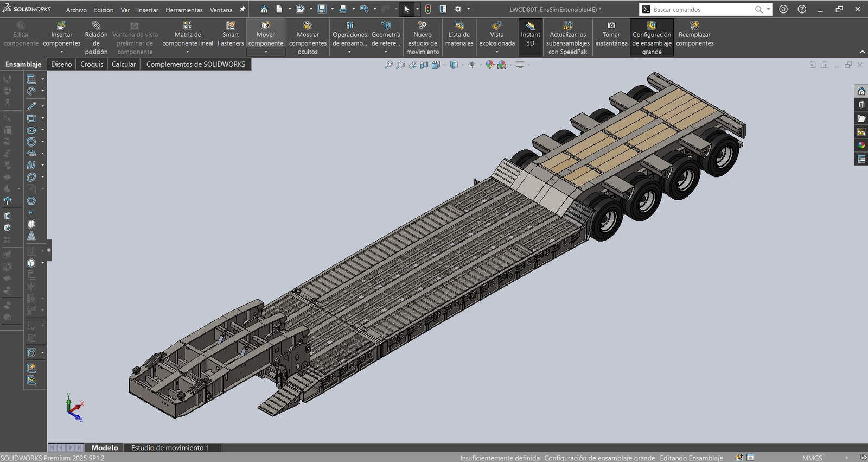This screenshot has width=868, height=462.
Task: Save the assembly with floppy disk icon
Action: pyautogui.click(x=322, y=9)
